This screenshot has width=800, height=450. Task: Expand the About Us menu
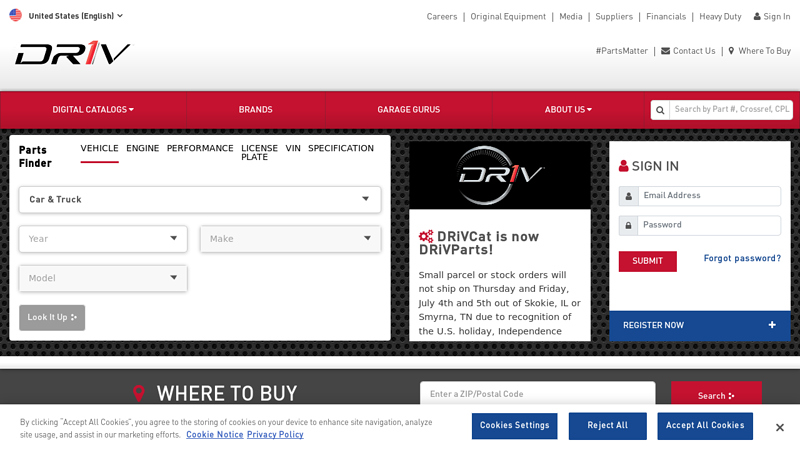pyautogui.click(x=568, y=110)
